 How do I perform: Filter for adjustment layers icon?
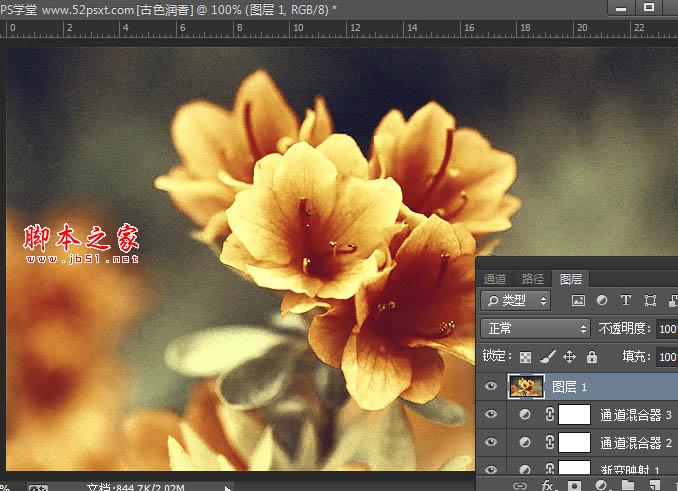coord(602,300)
